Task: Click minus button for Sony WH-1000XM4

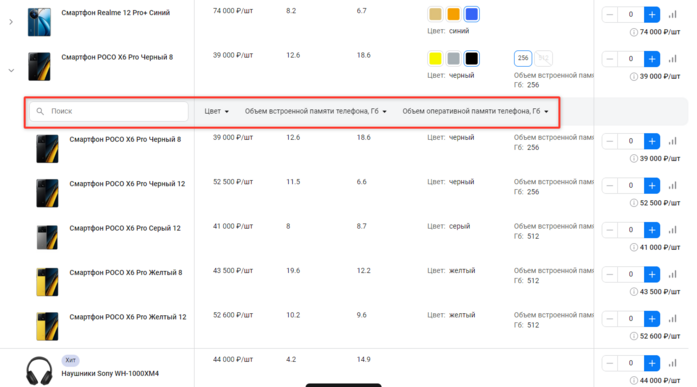Action: tap(609, 363)
